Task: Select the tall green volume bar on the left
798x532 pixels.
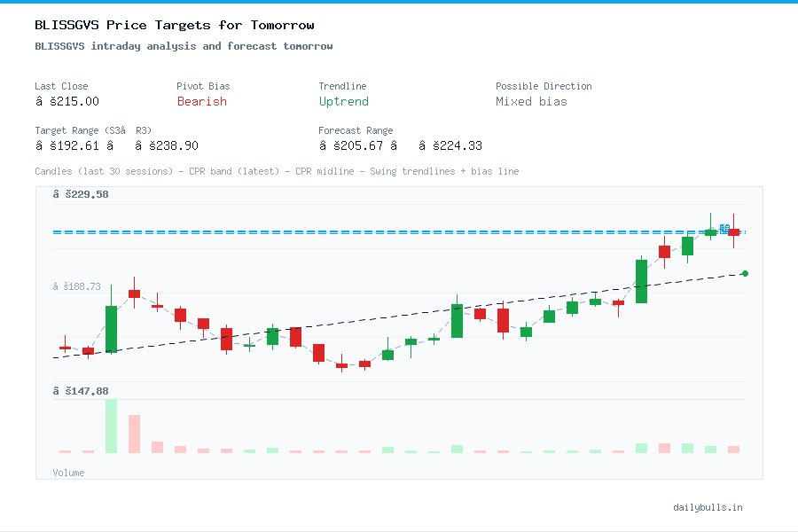Action: pos(110,426)
